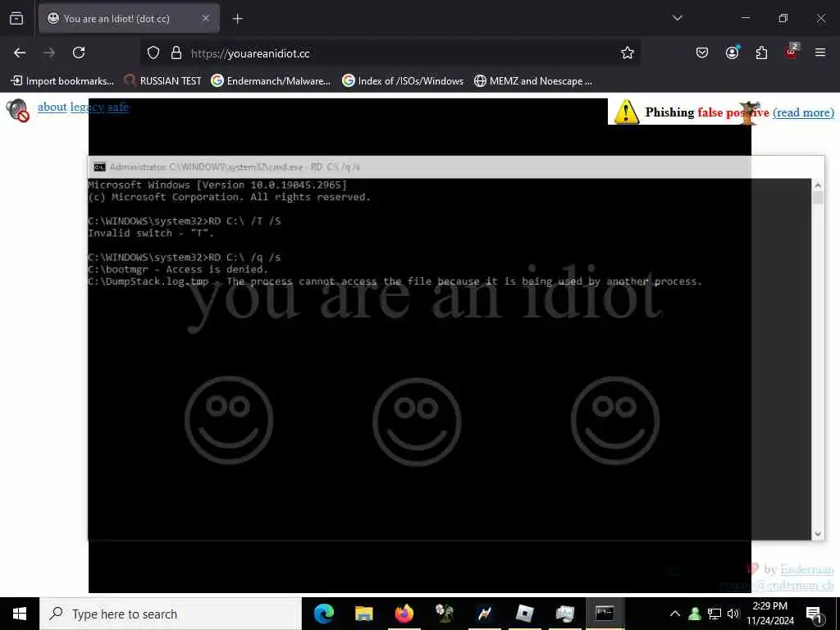This screenshot has height=630, width=840.
Task: Open the tracking protection shield icon
Action: [153, 53]
